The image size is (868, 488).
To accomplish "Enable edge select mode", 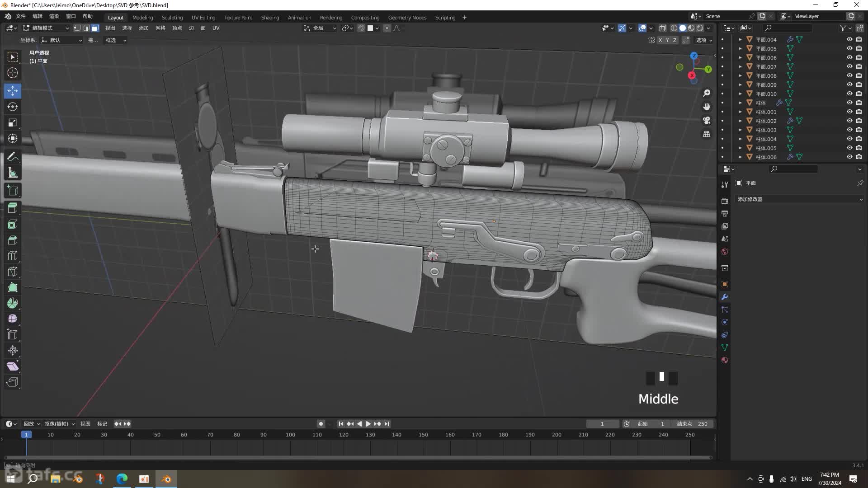I will point(86,28).
